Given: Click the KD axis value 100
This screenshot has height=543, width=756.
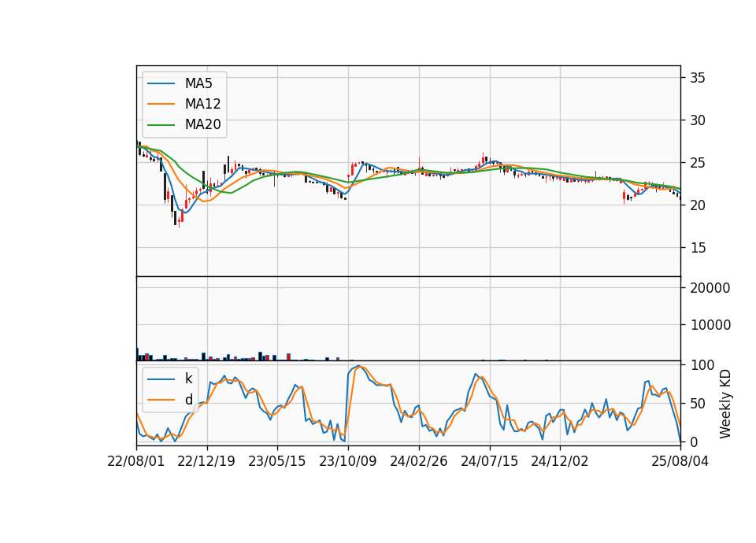Looking at the screenshot, I should click(702, 365).
